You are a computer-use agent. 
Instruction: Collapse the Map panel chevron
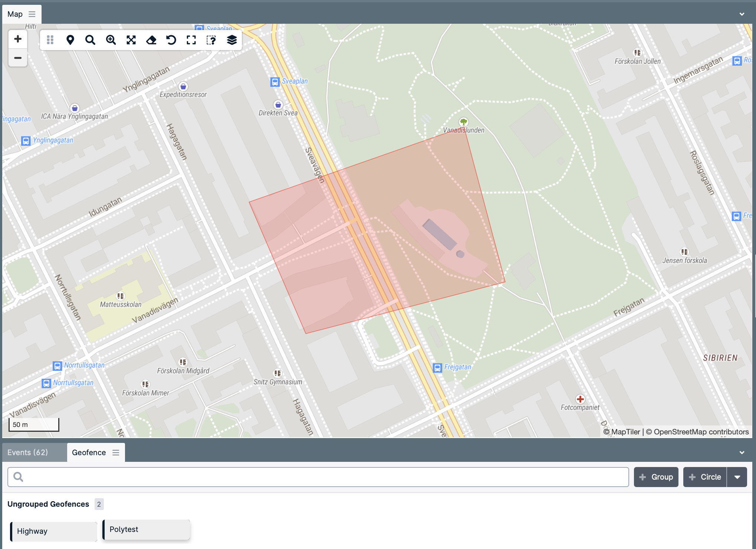[742, 14]
